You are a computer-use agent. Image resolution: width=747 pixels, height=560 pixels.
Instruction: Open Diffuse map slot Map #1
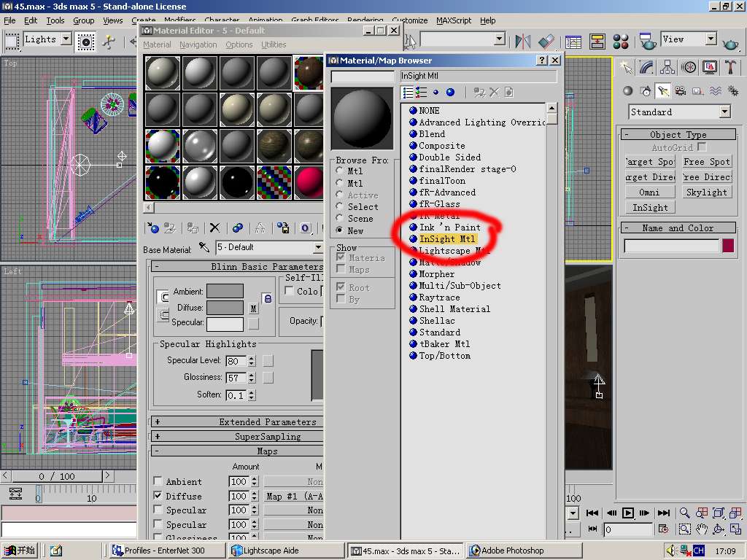[293, 496]
